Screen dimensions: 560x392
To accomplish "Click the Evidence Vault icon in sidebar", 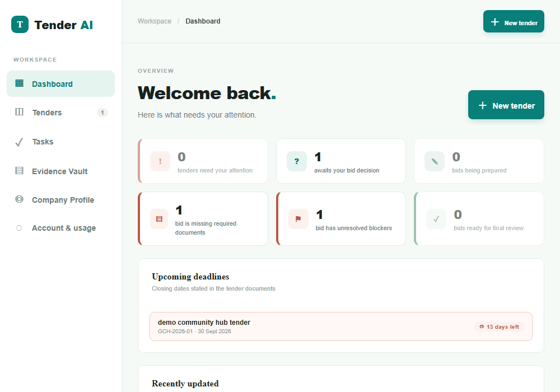I will point(19,171).
